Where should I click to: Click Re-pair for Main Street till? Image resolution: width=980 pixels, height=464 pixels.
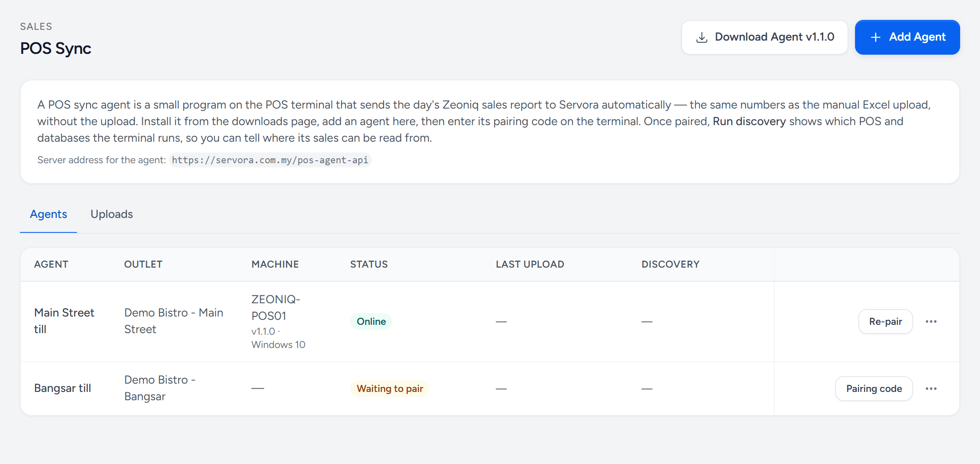point(886,321)
